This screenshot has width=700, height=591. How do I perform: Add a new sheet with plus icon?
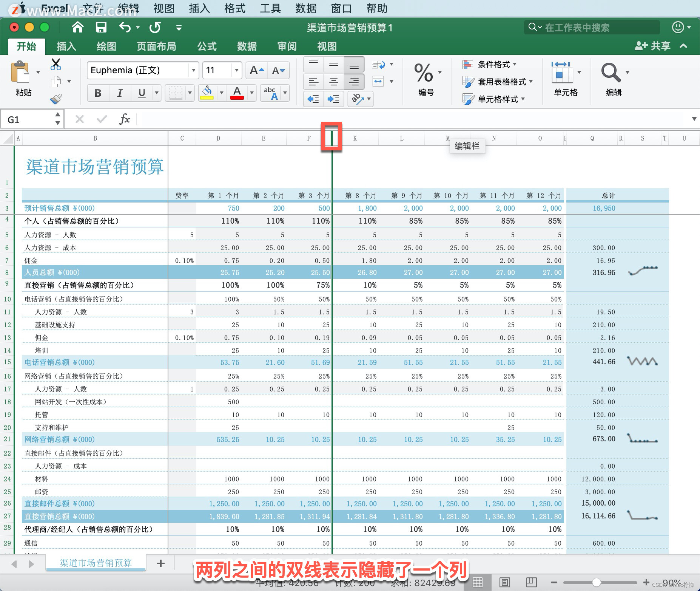(x=161, y=563)
